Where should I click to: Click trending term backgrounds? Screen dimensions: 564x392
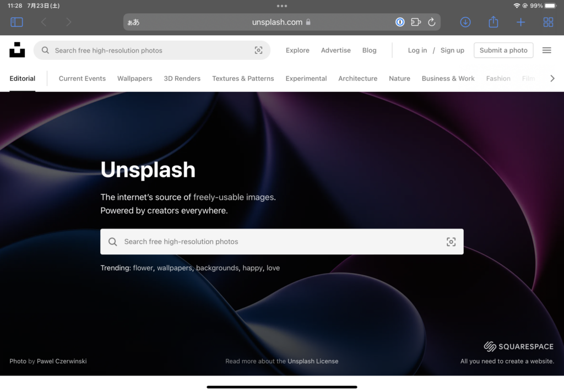217,268
